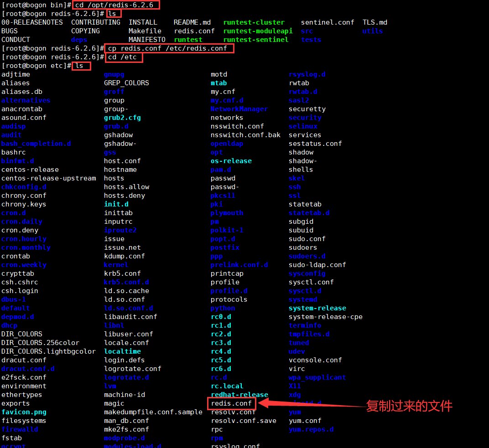Click the mke2fs.conf entry
The width and height of the screenshot is (489, 448).
point(126,429)
